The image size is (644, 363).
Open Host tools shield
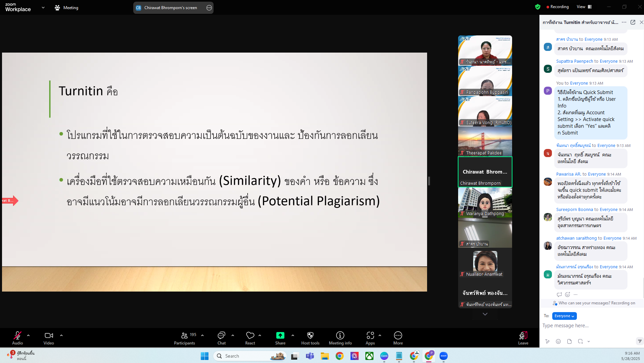(310, 338)
